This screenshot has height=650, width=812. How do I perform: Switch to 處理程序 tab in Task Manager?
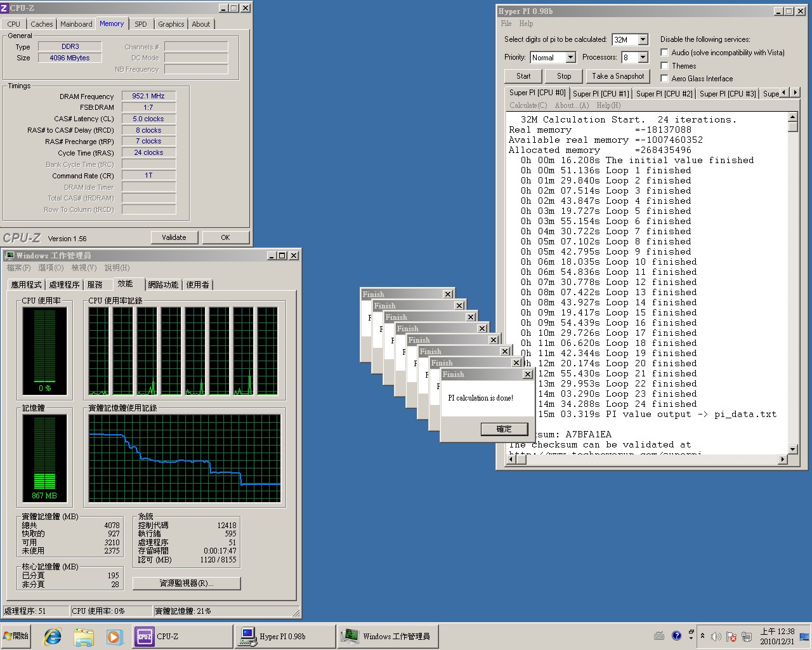click(64, 284)
